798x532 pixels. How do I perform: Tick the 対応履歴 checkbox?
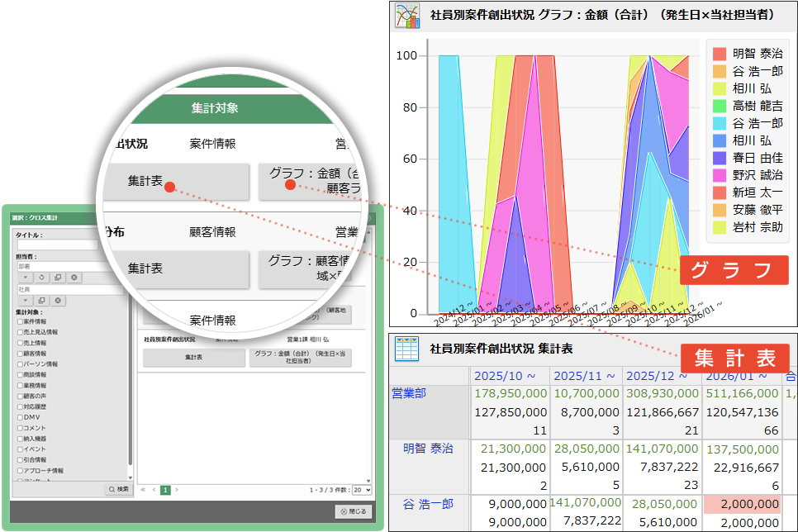20,406
